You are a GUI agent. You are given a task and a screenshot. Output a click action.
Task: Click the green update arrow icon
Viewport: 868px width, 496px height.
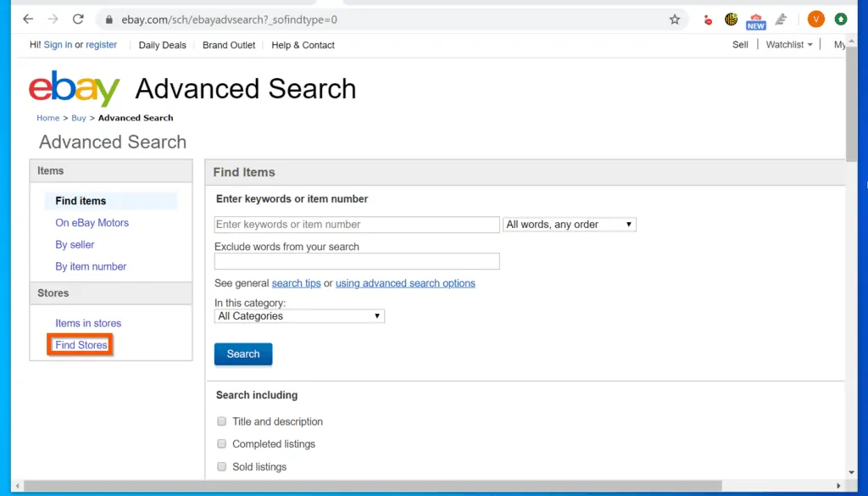click(x=840, y=20)
